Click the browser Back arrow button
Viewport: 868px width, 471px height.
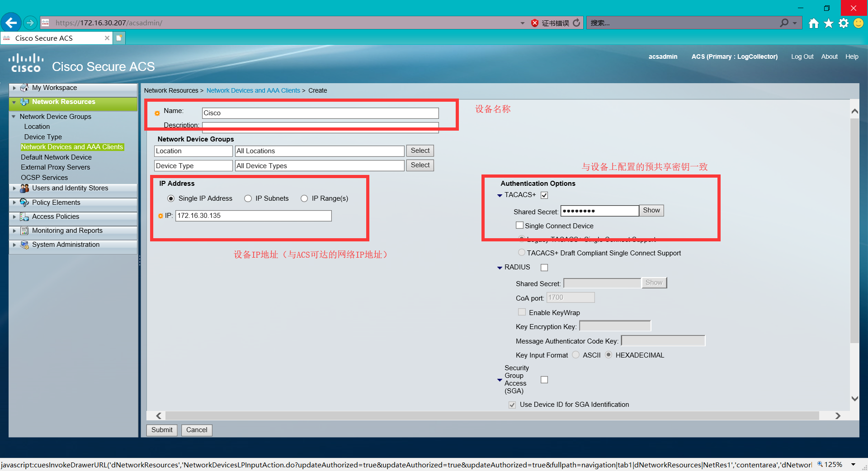point(11,23)
